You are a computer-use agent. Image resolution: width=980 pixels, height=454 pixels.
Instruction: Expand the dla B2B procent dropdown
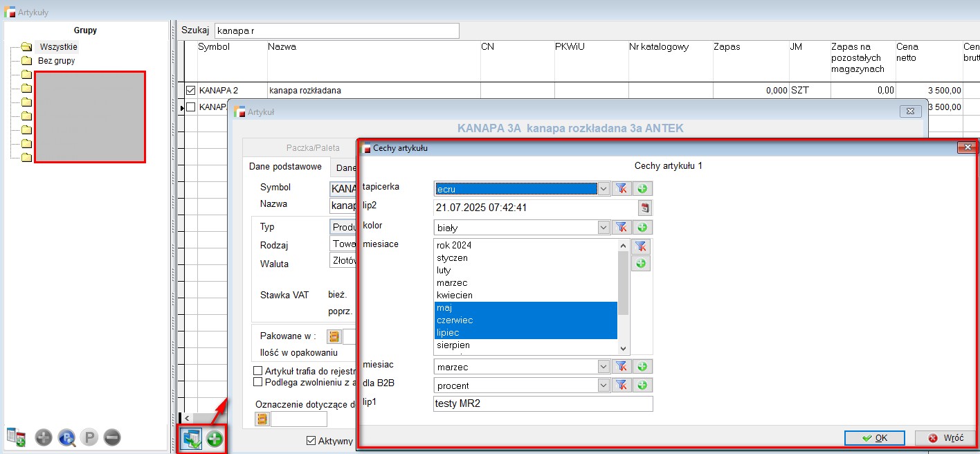click(x=603, y=385)
